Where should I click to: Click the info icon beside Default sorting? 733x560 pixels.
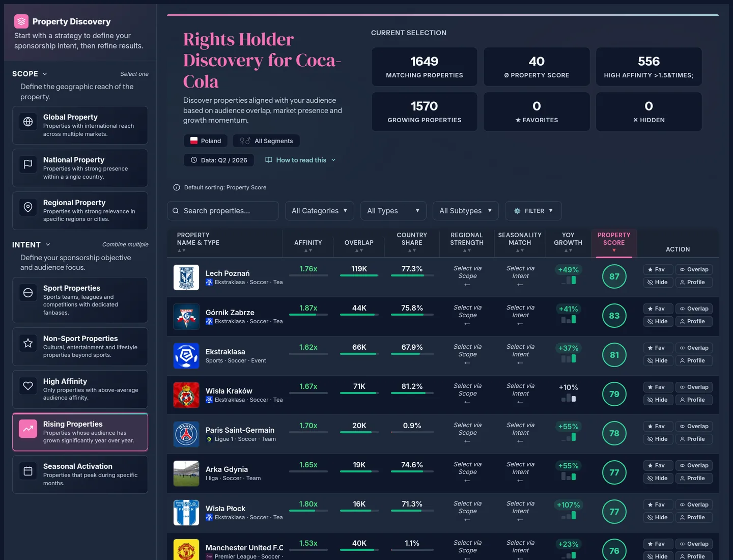tap(177, 187)
